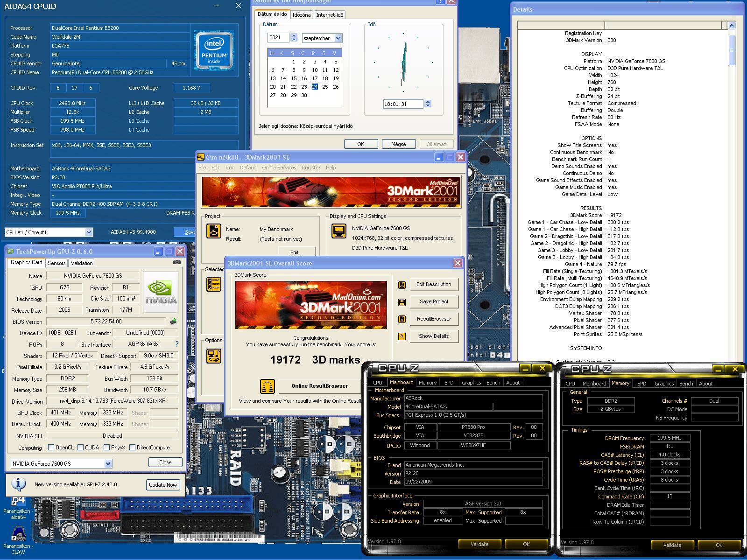Click the Update Now button
This screenshot has width=747, height=560.
(163, 485)
